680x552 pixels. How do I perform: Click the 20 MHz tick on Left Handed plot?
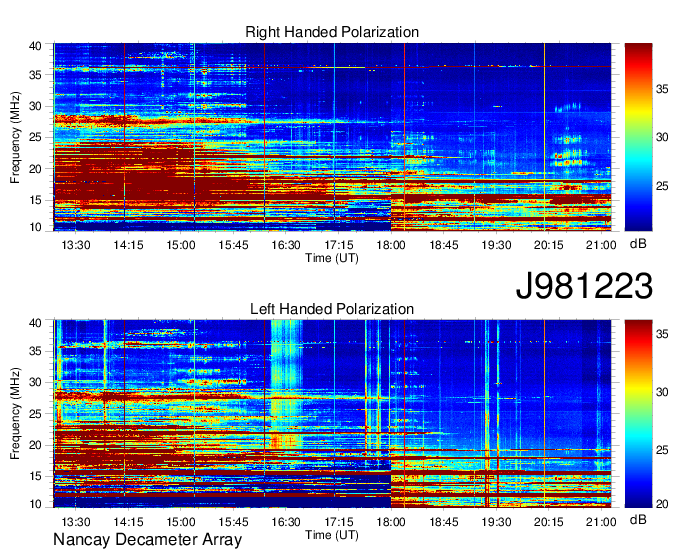coord(36,445)
